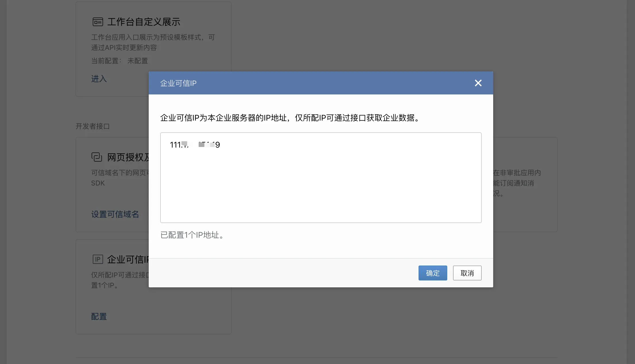Click the 确定 confirm button
Image resolution: width=635 pixels, height=364 pixels.
coord(433,273)
